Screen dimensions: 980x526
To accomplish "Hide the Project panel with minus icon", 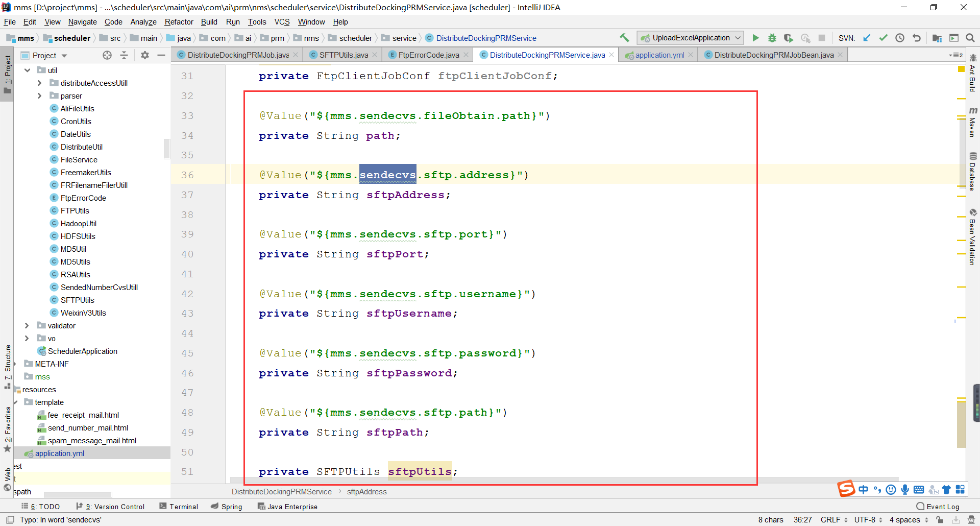I will click(x=161, y=55).
